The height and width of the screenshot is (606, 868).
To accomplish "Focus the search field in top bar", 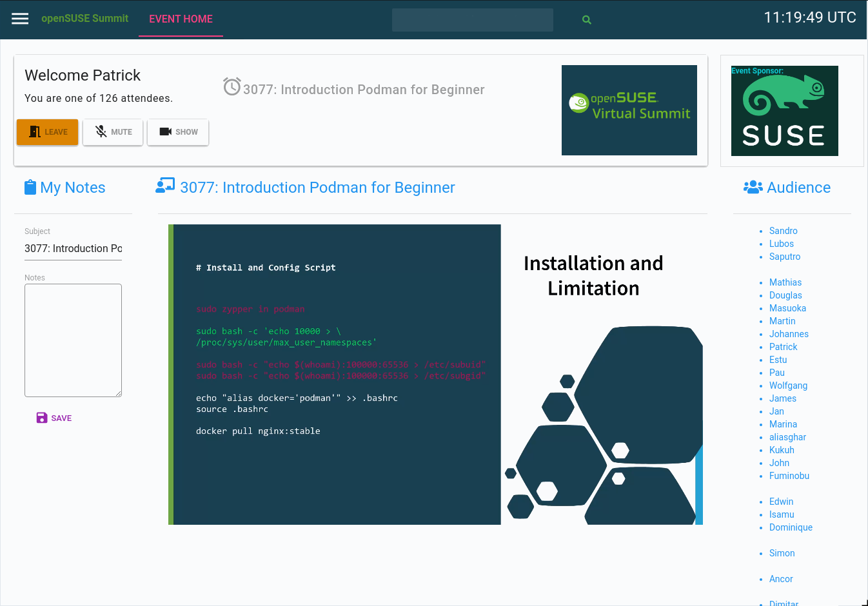I will (x=473, y=20).
